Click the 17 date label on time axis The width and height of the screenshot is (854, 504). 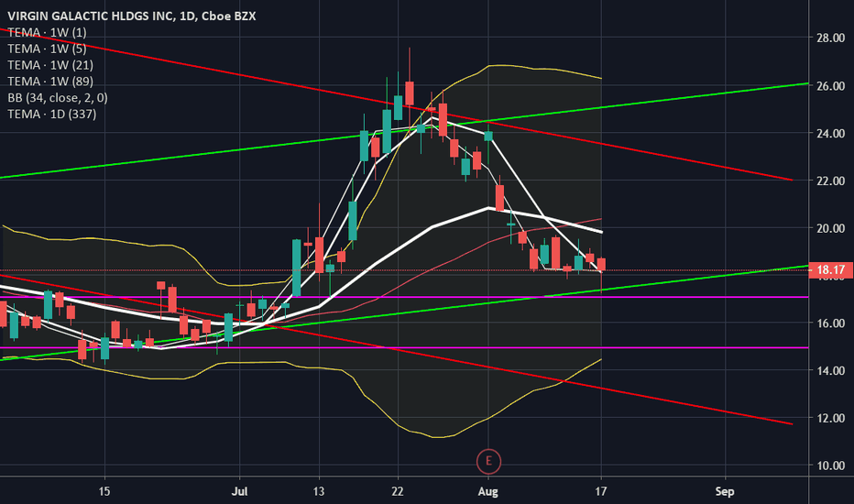(x=601, y=491)
